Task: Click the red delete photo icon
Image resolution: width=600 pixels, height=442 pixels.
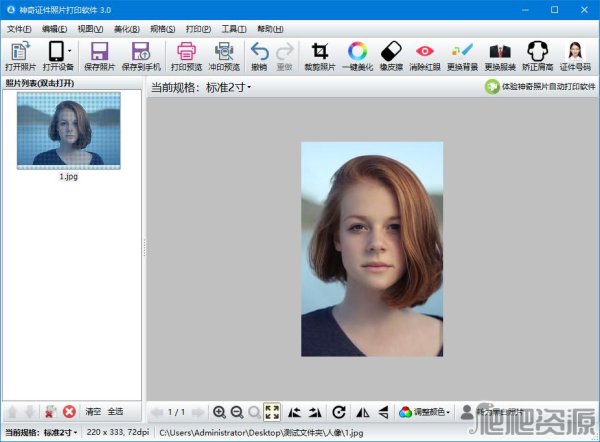Action: 69,412
